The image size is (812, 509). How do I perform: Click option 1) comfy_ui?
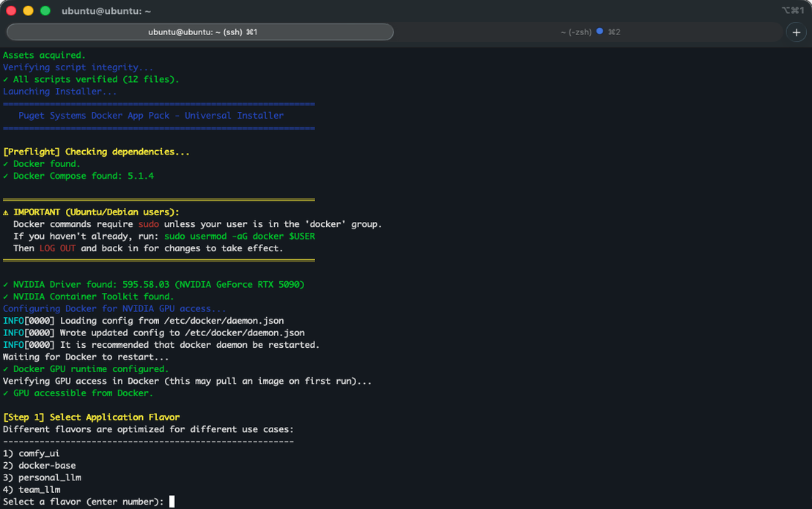pos(31,453)
